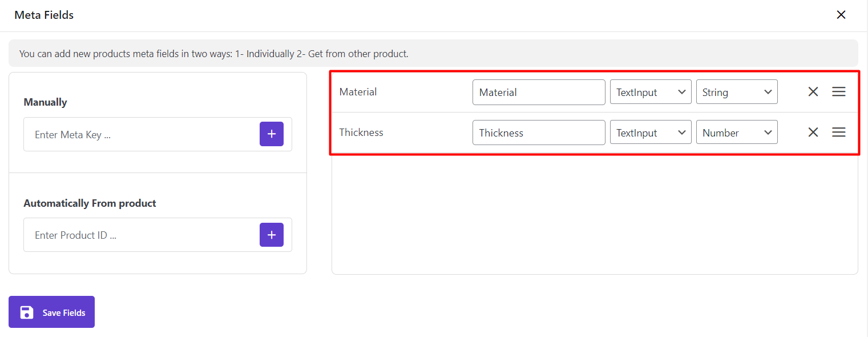
Task: Click the floppy disk icon on Save Fields
Action: 26,312
